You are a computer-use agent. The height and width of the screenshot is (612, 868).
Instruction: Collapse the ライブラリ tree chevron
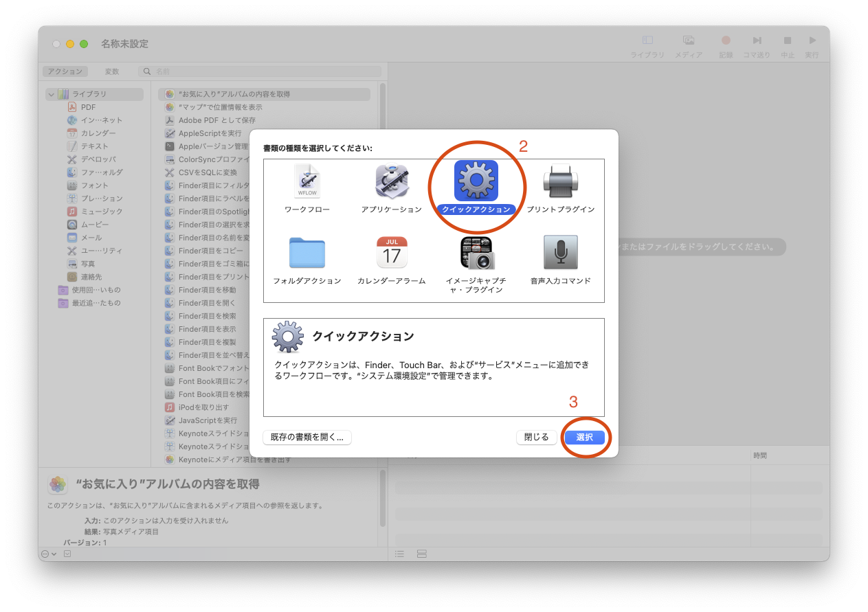[x=51, y=94]
